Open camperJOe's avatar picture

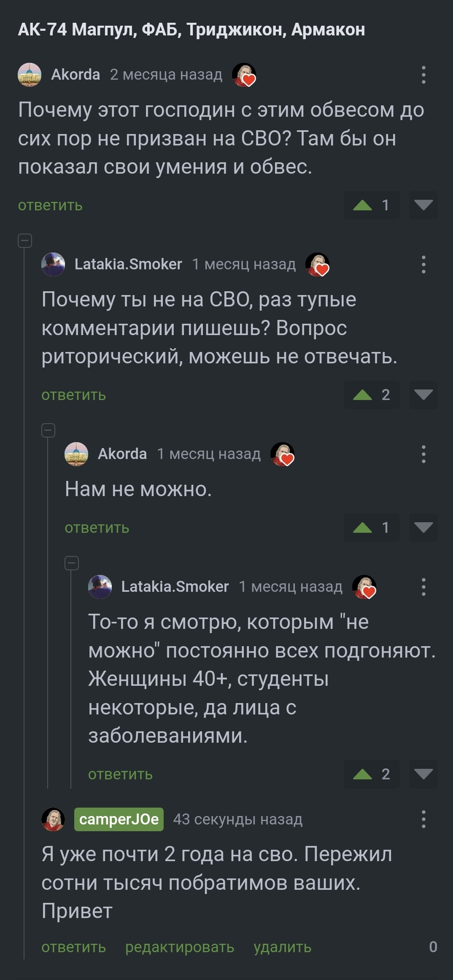click(x=53, y=819)
